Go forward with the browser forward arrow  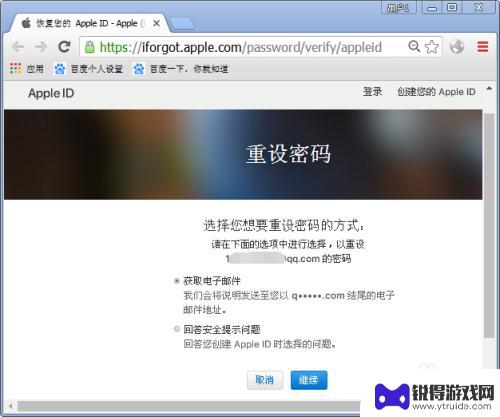pos(41,47)
